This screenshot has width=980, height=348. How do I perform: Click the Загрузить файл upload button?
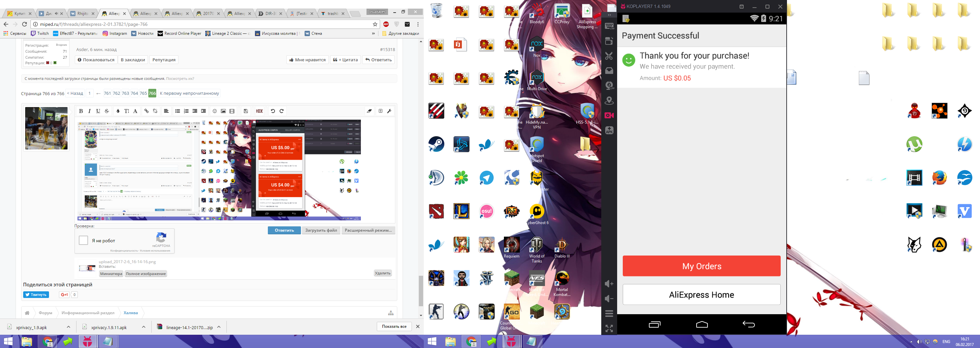coord(321,230)
